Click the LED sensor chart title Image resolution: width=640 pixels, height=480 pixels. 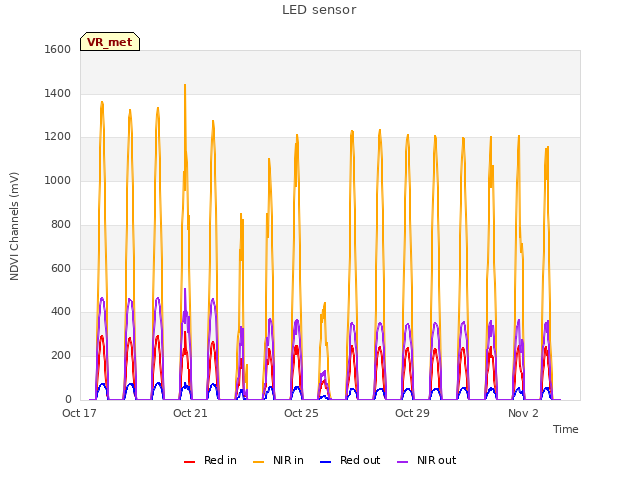319,10
